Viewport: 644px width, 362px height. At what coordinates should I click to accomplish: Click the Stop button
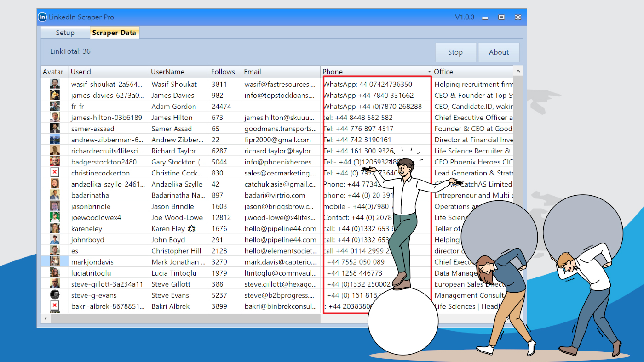(x=455, y=52)
